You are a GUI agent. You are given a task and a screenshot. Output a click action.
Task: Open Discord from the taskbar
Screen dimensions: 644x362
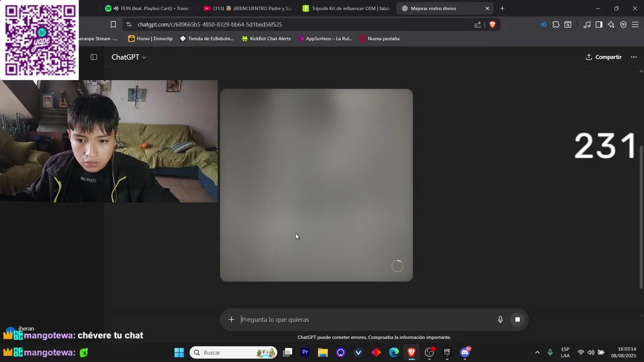pos(465,352)
